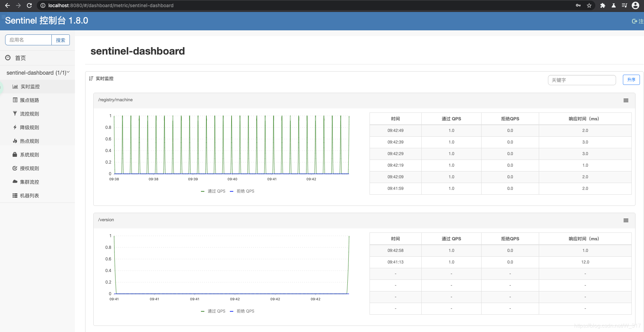Click the 12.0 response time value
Screen dimensions: 644x332
click(585, 262)
